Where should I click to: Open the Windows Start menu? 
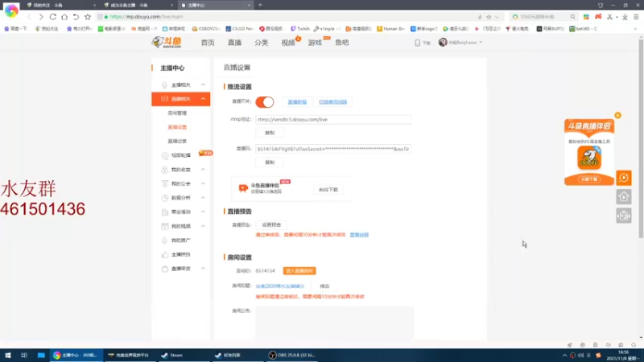pos(8,355)
